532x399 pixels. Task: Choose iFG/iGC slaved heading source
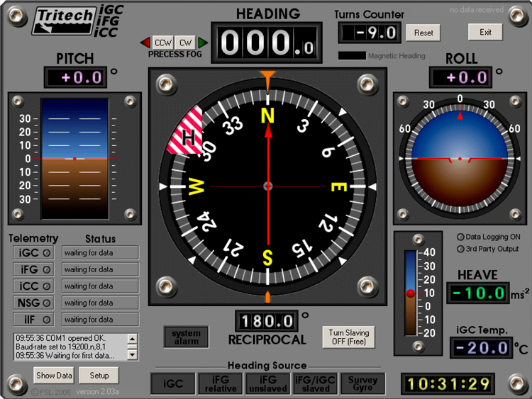tap(316, 384)
